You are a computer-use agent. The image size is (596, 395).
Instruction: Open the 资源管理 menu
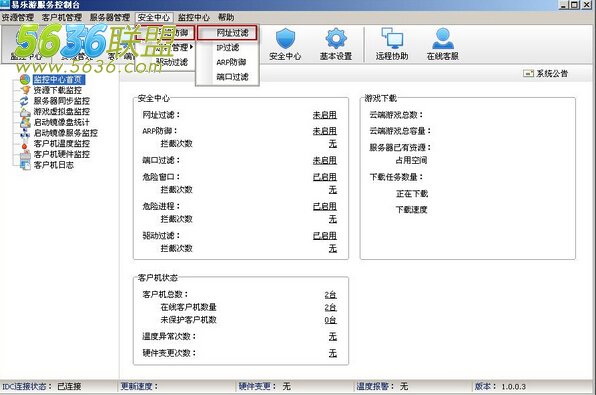tap(18, 17)
